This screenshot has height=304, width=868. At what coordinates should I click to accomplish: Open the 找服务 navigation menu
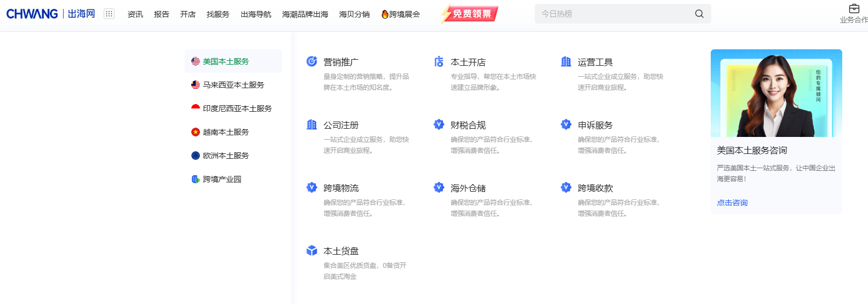point(218,14)
